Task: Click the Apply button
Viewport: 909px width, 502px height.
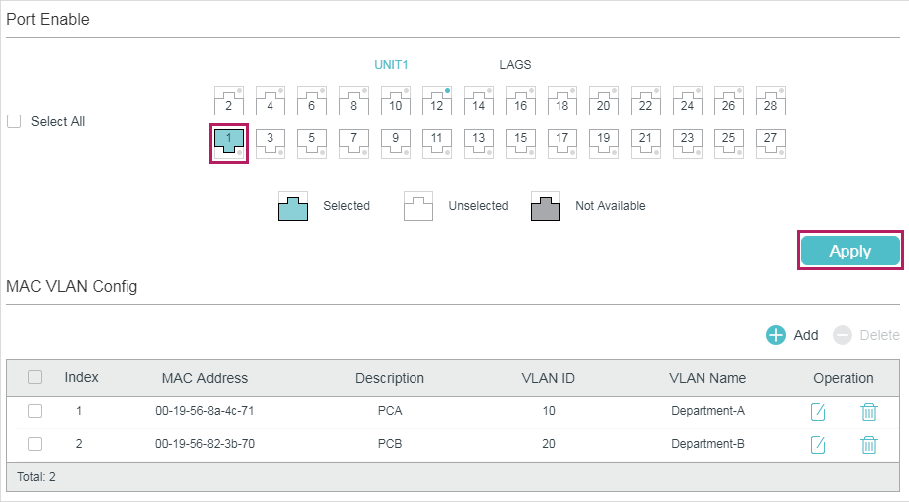Action: [850, 251]
